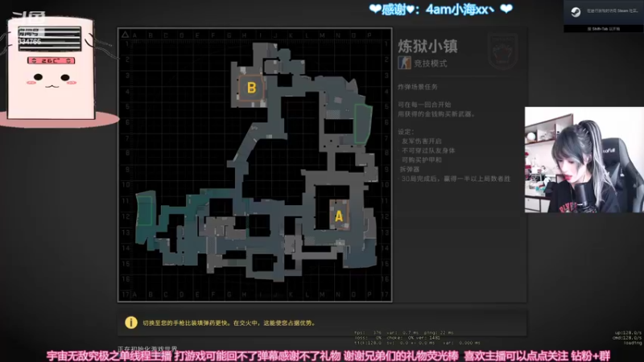Click the competitive mode icon beside 竞技模式

click(405, 63)
